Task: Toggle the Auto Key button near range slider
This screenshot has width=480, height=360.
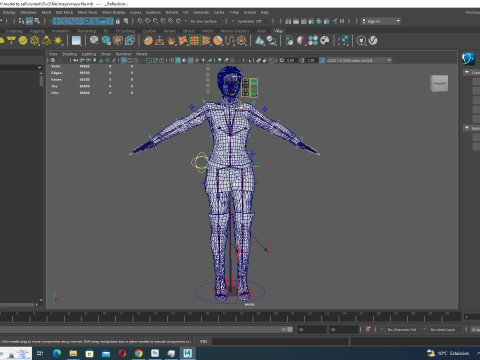Action: [x=368, y=329]
